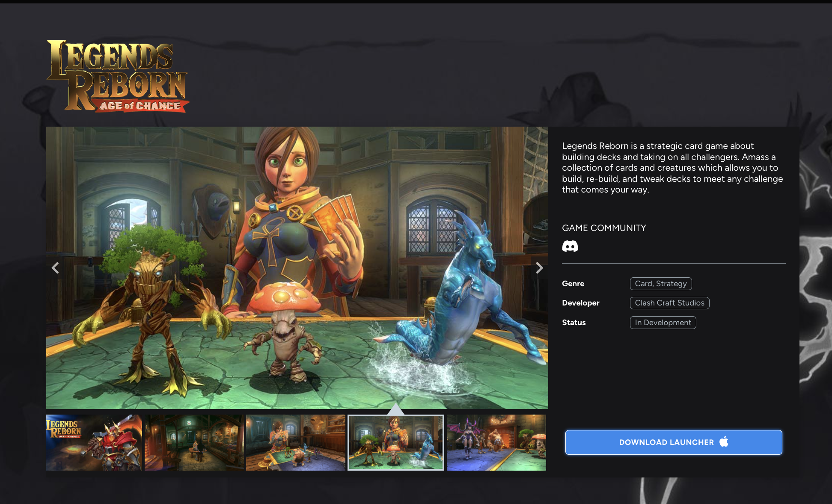Click the In Development status tag
Screen dimensions: 832x504
point(663,323)
